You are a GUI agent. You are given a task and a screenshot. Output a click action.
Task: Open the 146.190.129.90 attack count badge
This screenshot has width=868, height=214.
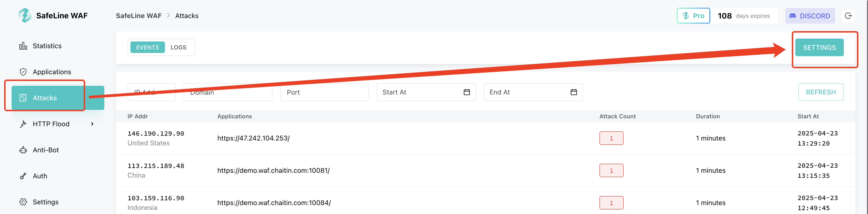(x=611, y=138)
